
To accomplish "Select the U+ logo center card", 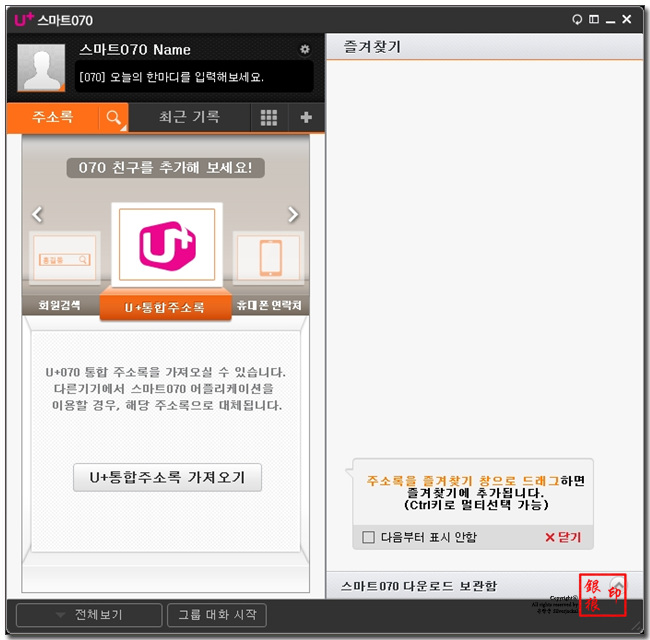I will coord(167,245).
